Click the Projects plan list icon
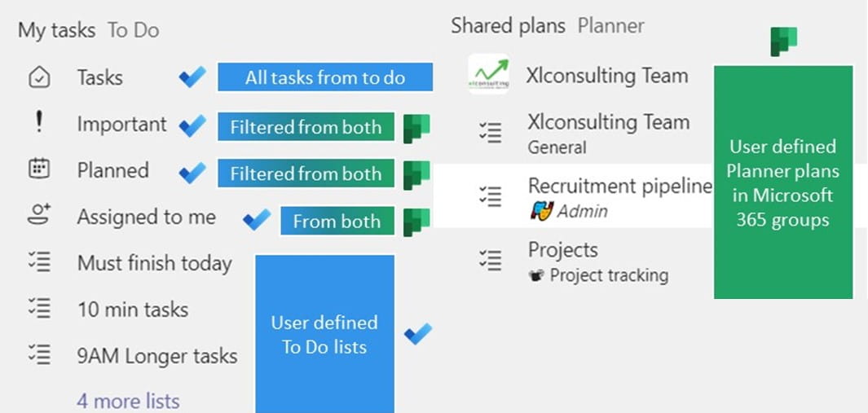868x413 pixels. [x=491, y=260]
